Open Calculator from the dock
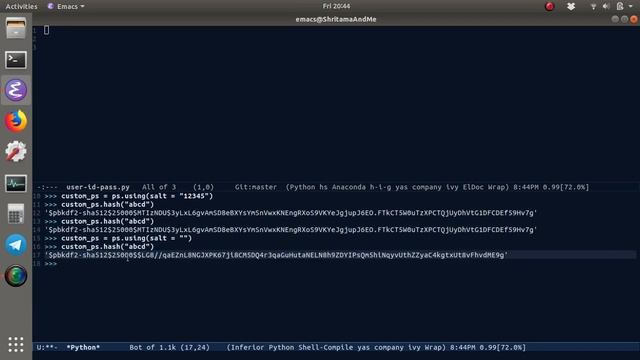This screenshot has width=640, height=360. pyautogui.click(x=16, y=213)
